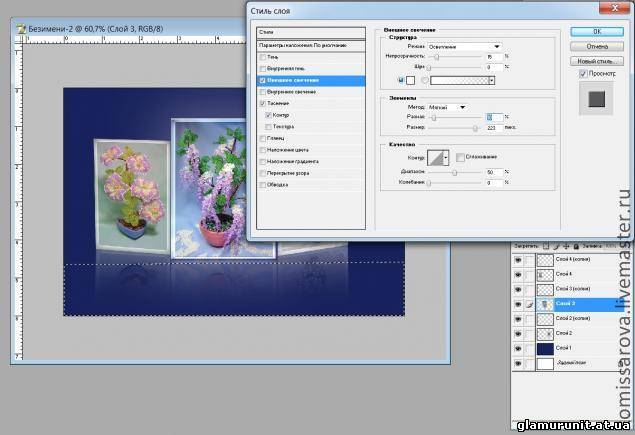Uncheck the Тиснение checkbox
Screen dimensions: 635x435
(x=263, y=104)
